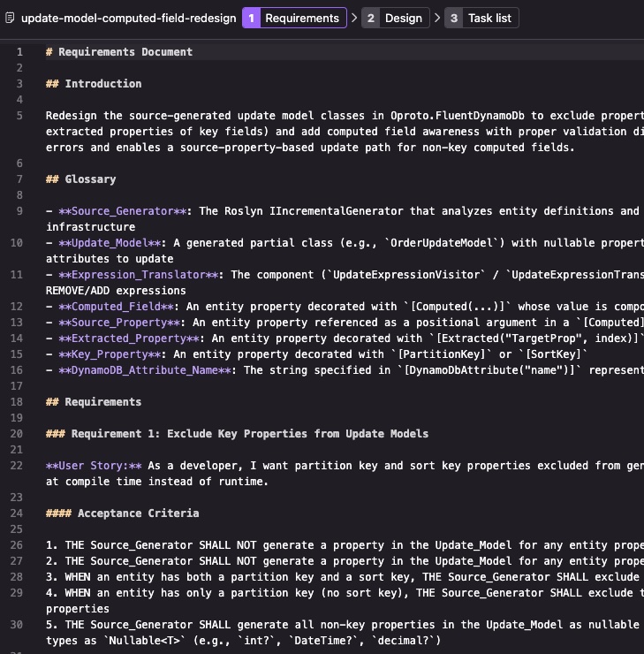Click the **Extracted_Property** glossary term
Viewport: 644px width, 654px height.
[x=129, y=338]
